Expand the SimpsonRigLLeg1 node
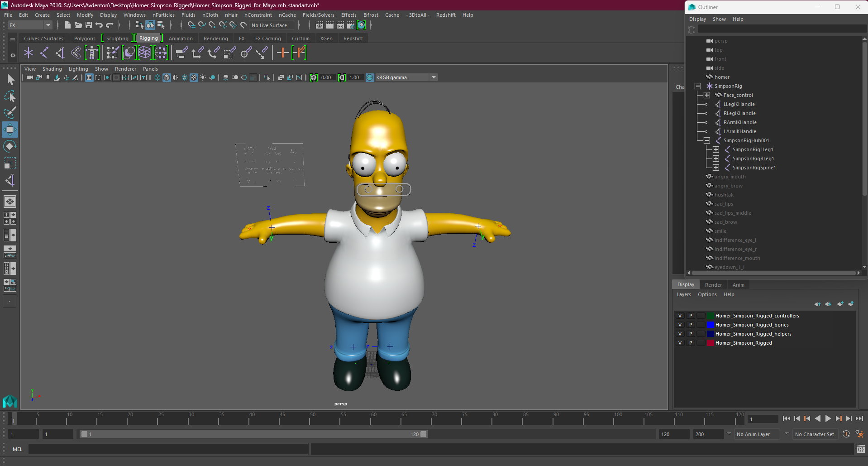 tap(716, 149)
